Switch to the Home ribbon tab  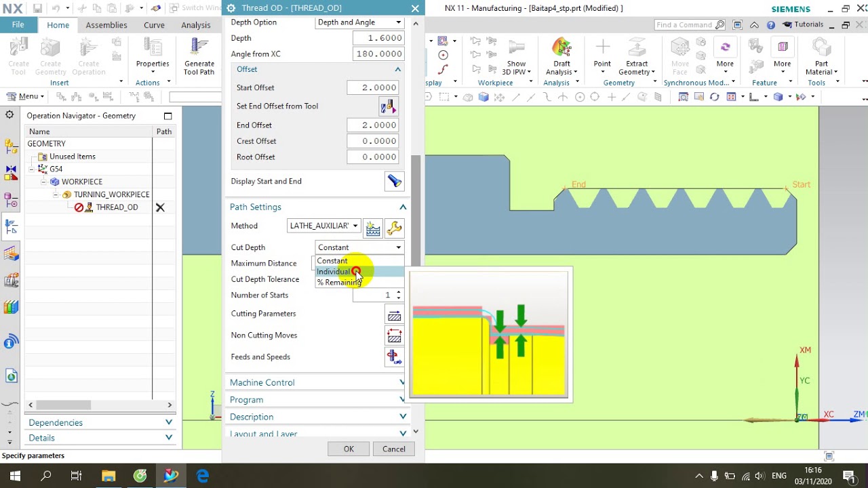(58, 25)
